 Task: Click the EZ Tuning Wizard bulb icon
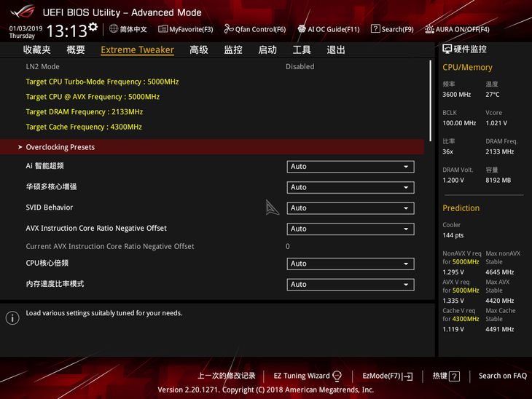pos(337,376)
